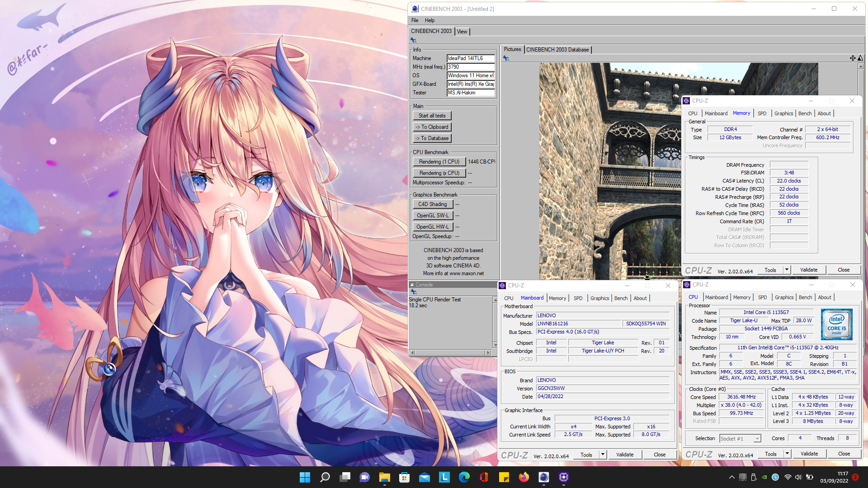
Task: Open taskbar Search
Action: click(x=325, y=477)
